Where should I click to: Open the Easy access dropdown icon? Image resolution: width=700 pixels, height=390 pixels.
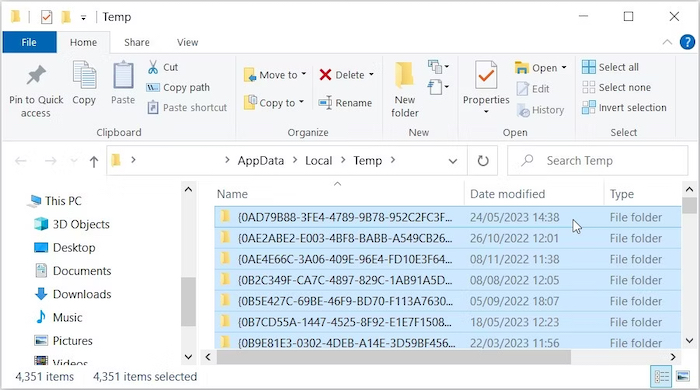438,87
